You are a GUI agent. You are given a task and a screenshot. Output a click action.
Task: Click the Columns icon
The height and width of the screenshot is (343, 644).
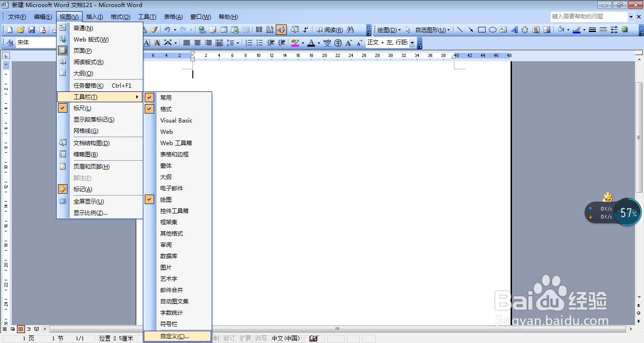point(259,30)
